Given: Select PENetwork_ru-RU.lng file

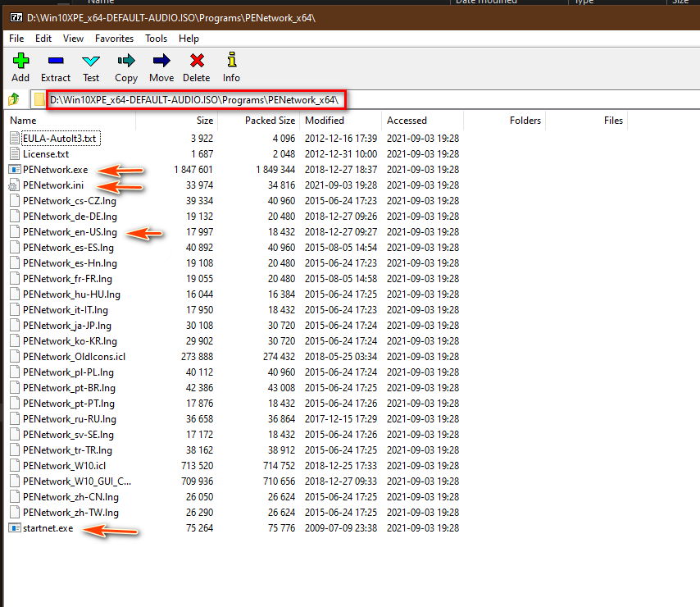Looking at the screenshot, I should (x=70, y=419).
